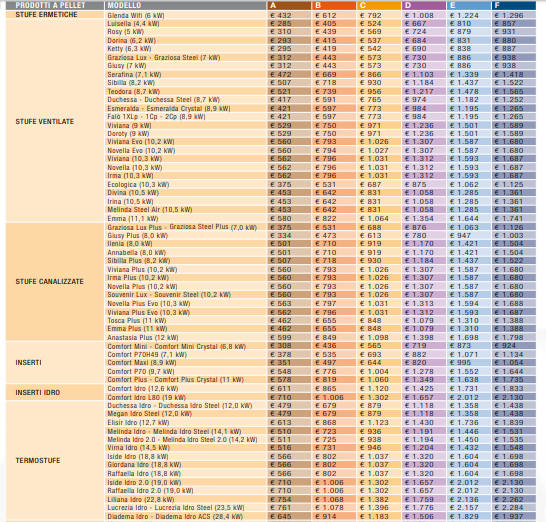
Task: Select the light blue column E header
Action: 469,6
